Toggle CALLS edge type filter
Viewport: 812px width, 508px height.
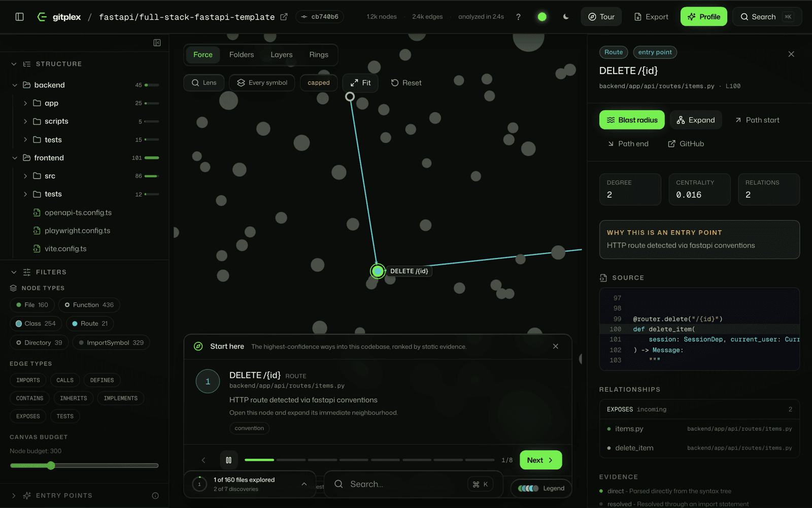tap(65, 380)
